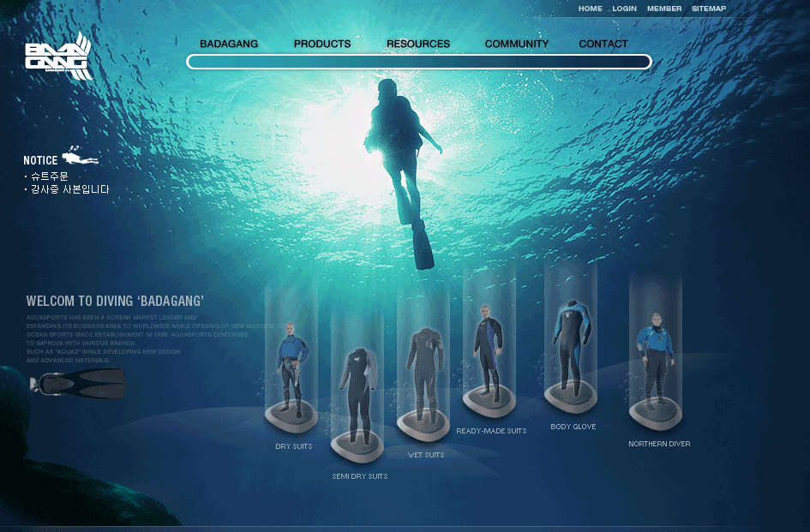Open the Resources menu
810x532 pixels.
pyautogui.click(x=418, y=44)
